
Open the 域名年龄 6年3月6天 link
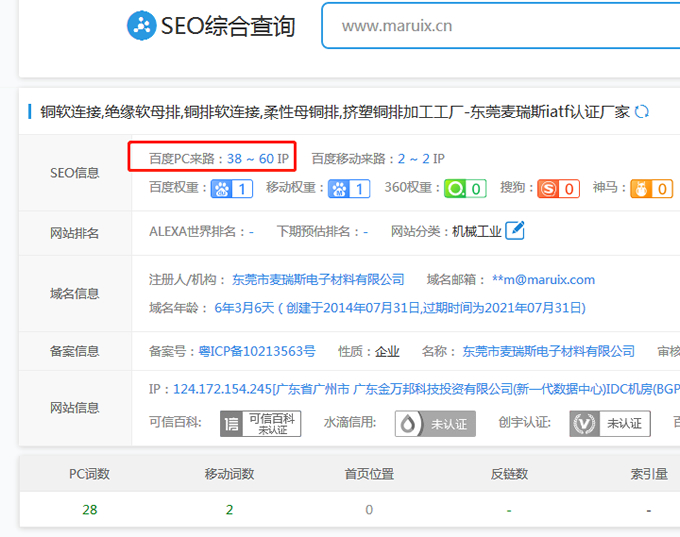coord(400,308)
